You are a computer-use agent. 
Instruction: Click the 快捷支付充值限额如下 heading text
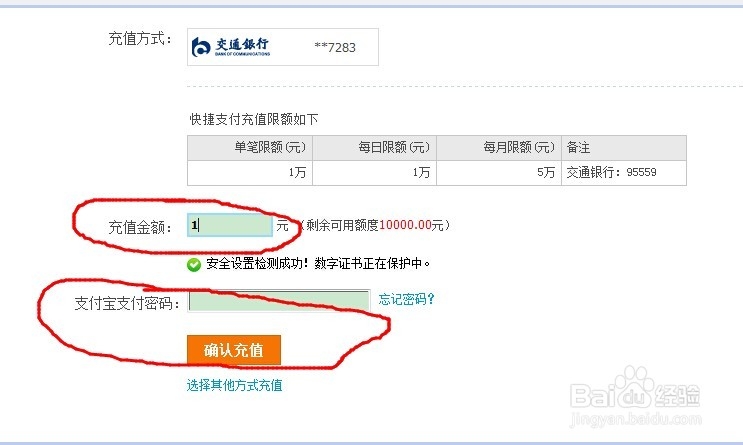click(254, 119)
